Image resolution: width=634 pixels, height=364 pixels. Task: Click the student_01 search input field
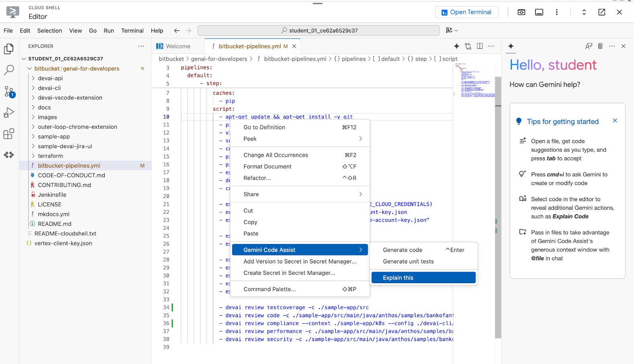[319, 30]
